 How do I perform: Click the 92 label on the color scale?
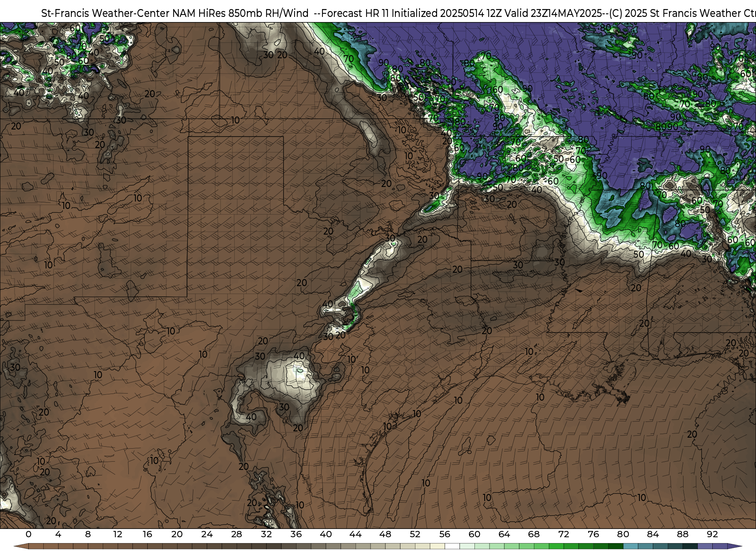pos(712,534)
